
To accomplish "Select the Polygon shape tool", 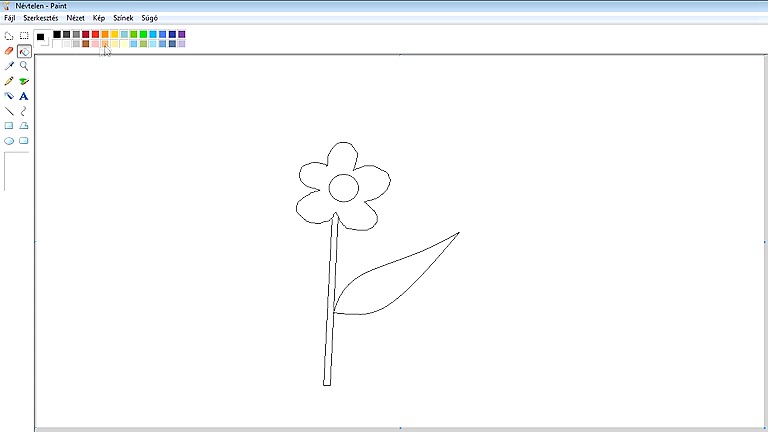I will click(x=24, y=126).
